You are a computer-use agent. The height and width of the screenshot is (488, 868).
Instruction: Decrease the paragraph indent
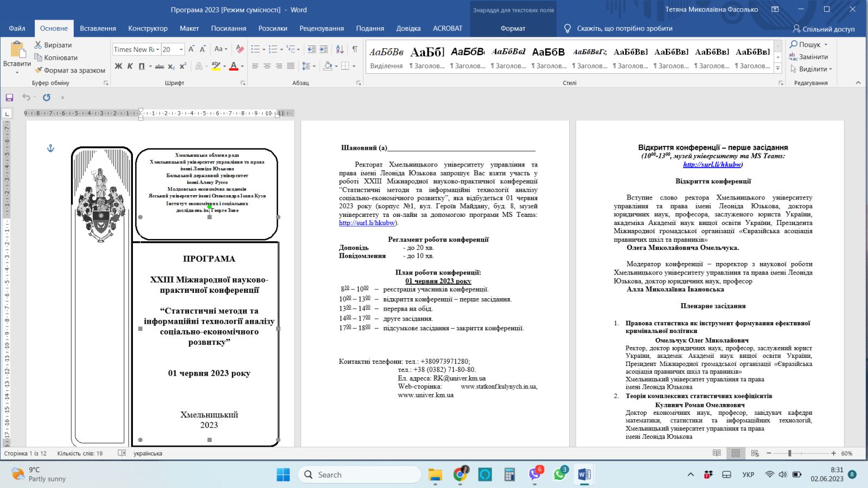click(311, 49)
